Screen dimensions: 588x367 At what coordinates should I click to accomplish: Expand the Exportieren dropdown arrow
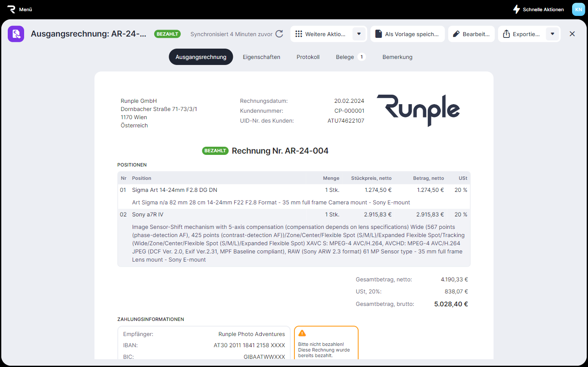[x=552, y=34]
